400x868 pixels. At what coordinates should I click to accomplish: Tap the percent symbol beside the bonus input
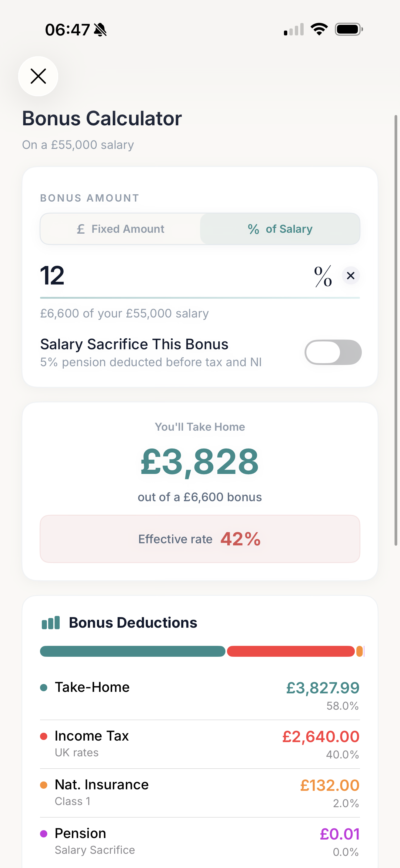click(322, 276)
